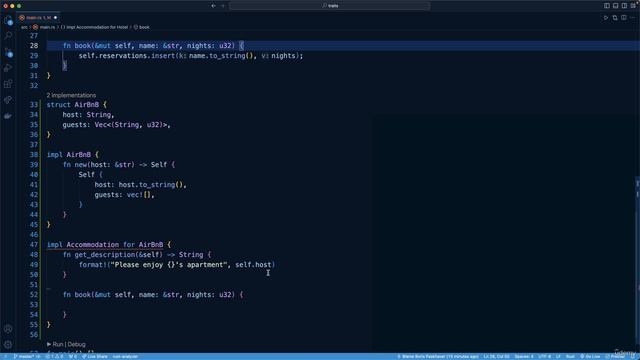Click the git blame status bar entry
Image resolution: width=640 pixels, height=360 pixels.
(438, 356)
